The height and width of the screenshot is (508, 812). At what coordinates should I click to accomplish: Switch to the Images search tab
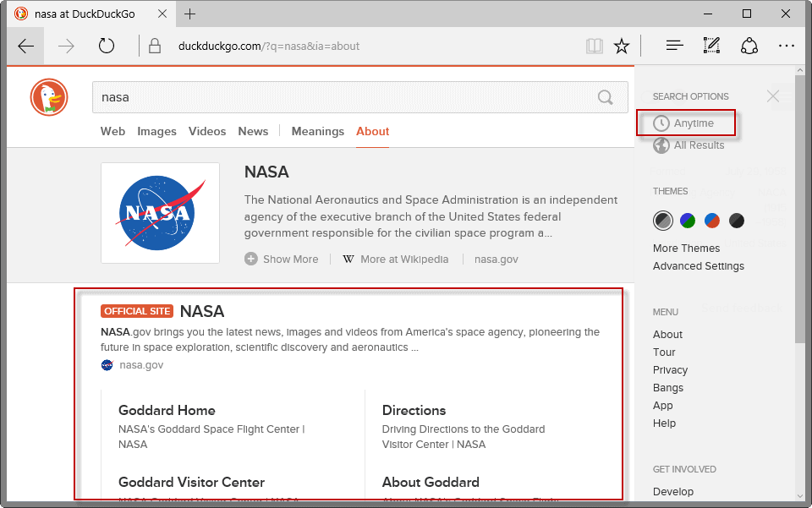(157, 131)
